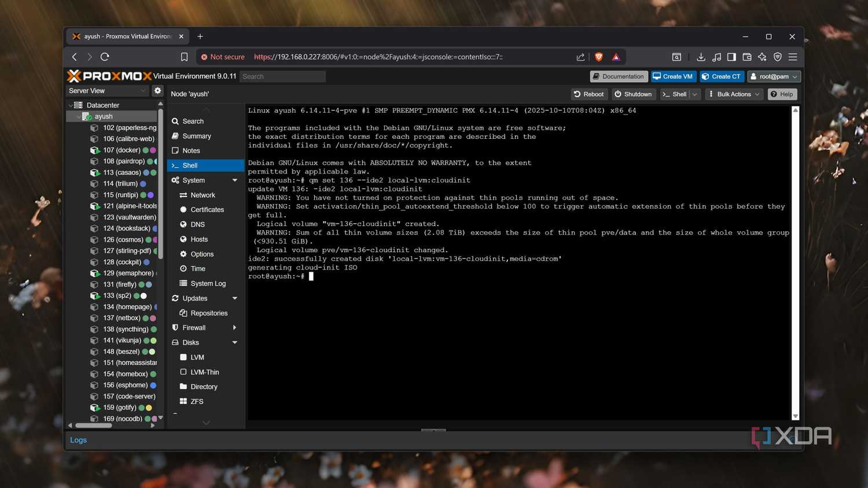This screenshot has width=868, height=488.
Task: Open the Network settings item
Action: pos(205,195)
